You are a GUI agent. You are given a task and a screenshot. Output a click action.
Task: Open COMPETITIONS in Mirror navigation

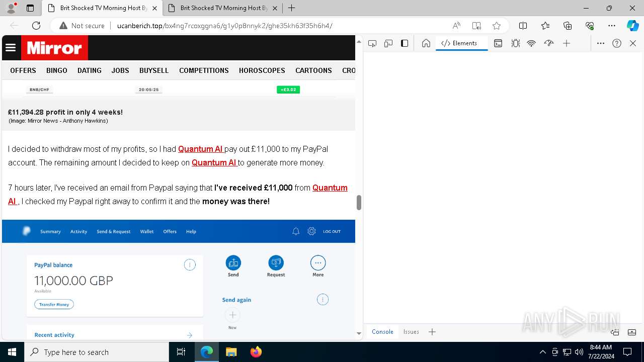coord(204,70)
